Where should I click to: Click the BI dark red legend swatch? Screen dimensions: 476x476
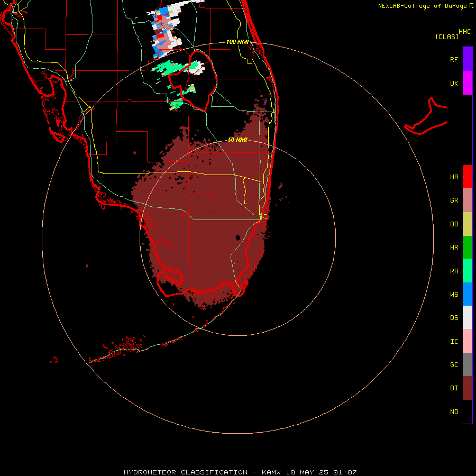467,388
